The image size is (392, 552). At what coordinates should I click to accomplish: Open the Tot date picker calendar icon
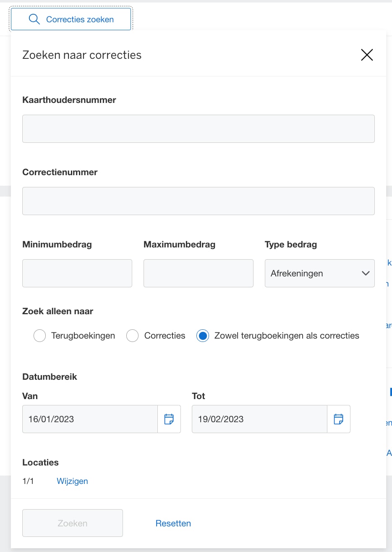pos(339,419)
